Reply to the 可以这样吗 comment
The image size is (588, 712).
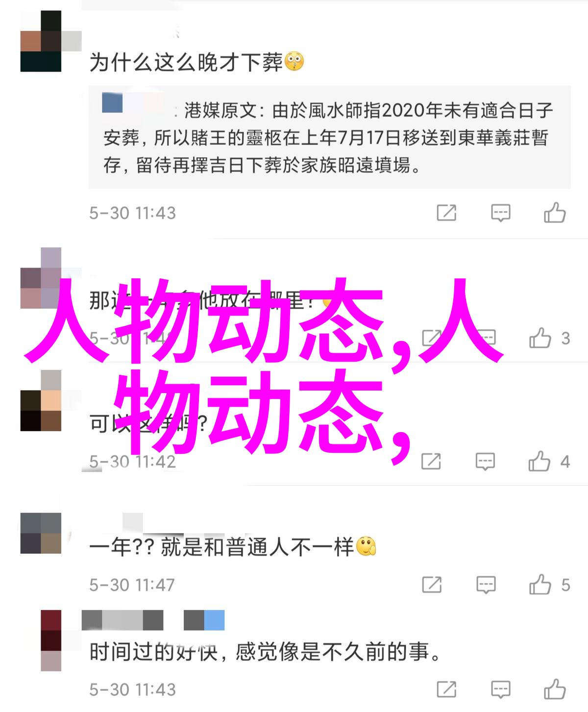click(485, 462)
